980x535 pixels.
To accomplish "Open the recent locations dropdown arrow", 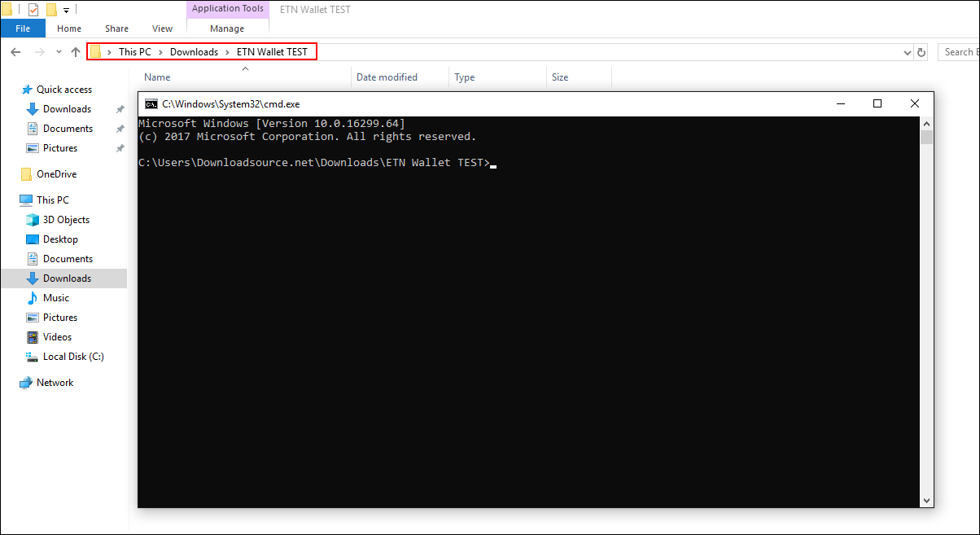I will pyautogui.click(x=59, y=52).
